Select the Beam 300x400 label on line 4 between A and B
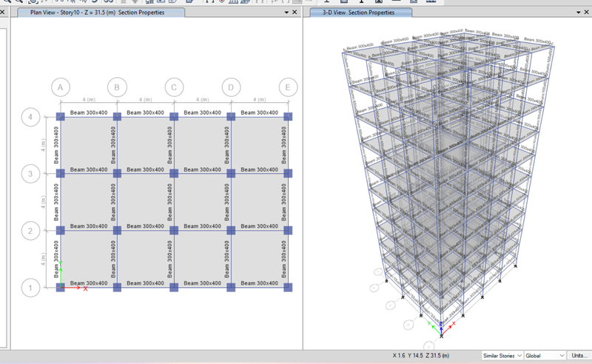 pyautogui.click(x=89, y=112)
